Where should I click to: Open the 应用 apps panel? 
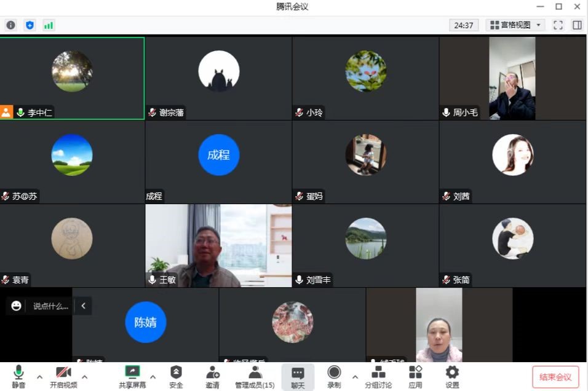coord(416,376)
